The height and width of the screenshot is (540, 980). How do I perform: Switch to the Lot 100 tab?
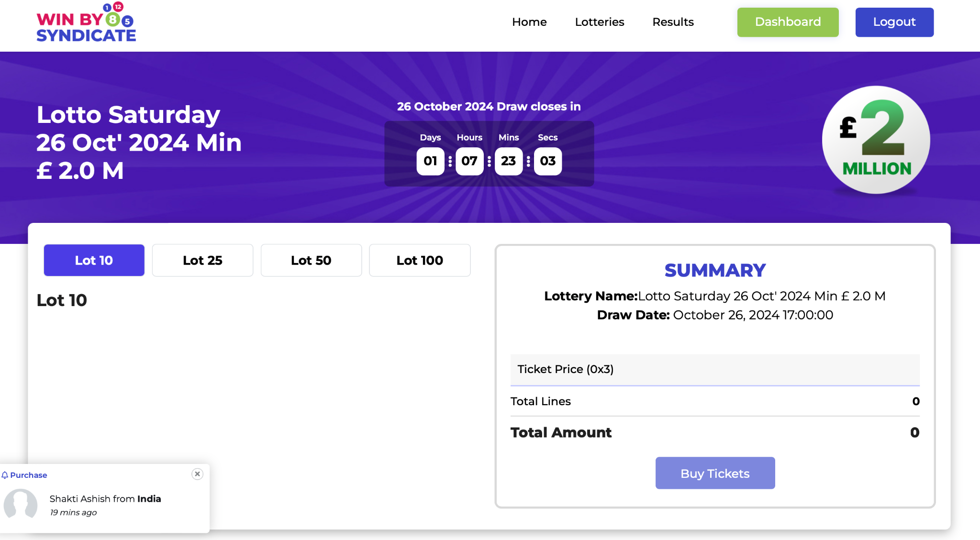tap(420, 260)
